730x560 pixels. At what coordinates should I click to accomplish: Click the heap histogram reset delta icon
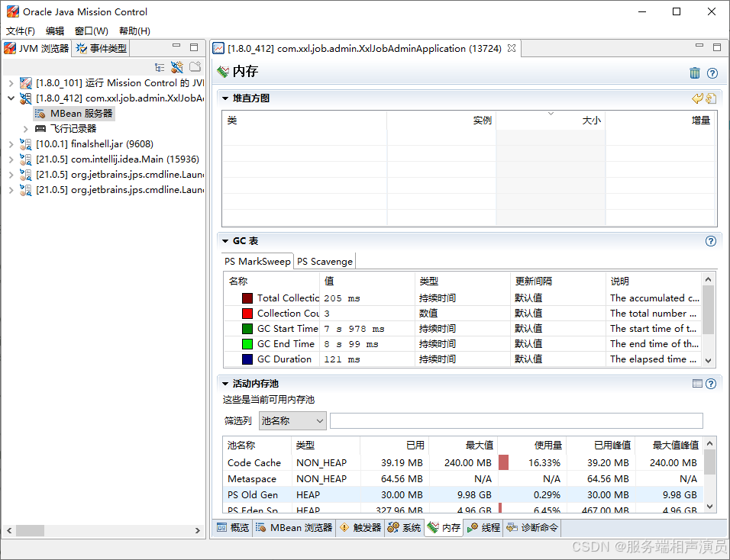tap(710, 98)
